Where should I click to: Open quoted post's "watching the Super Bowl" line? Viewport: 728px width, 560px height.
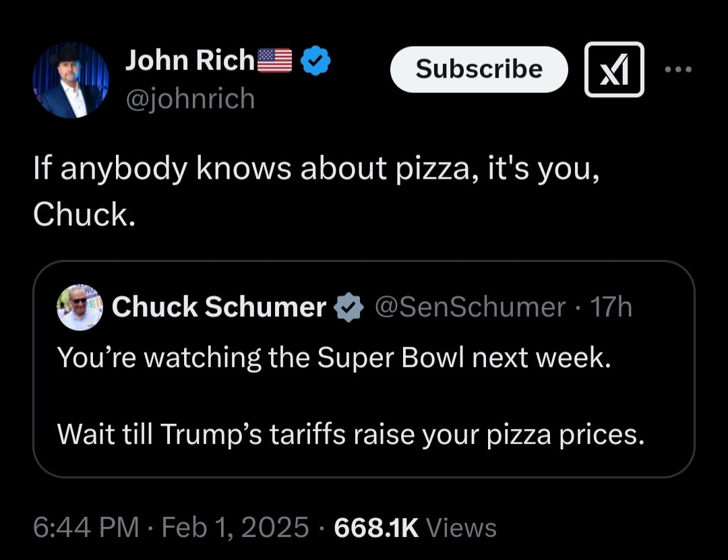(334, 357)
